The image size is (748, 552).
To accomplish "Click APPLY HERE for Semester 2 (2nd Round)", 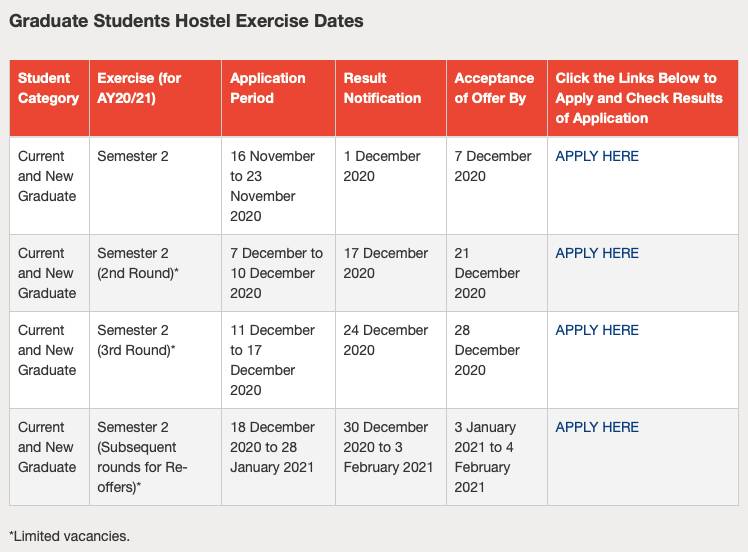I will point(597,253).
